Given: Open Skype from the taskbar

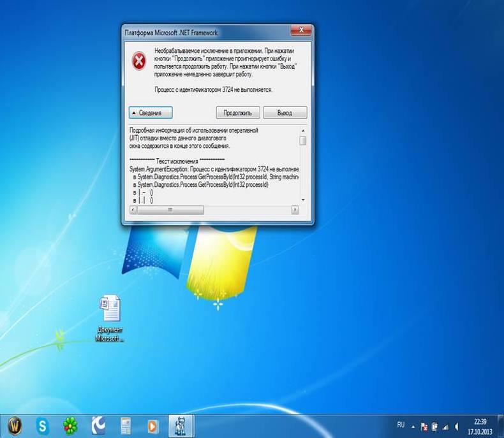Looking at the screenshot, I should (43, 426).
